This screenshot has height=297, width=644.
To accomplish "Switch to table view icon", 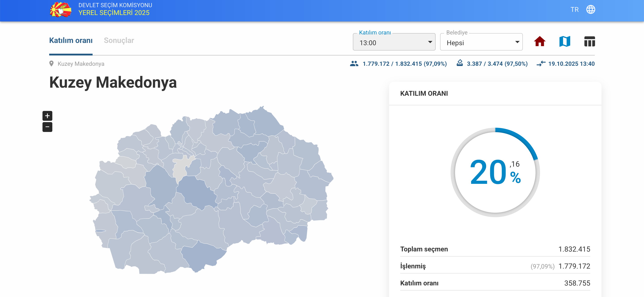I will click(589, 42).
